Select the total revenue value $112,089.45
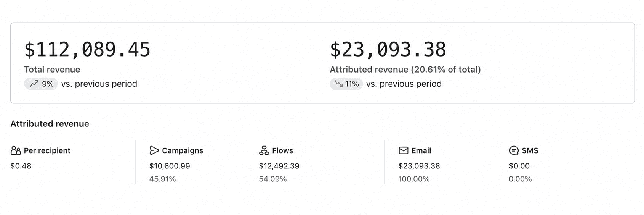Screen dimensions: 644x215 (87, 50)
